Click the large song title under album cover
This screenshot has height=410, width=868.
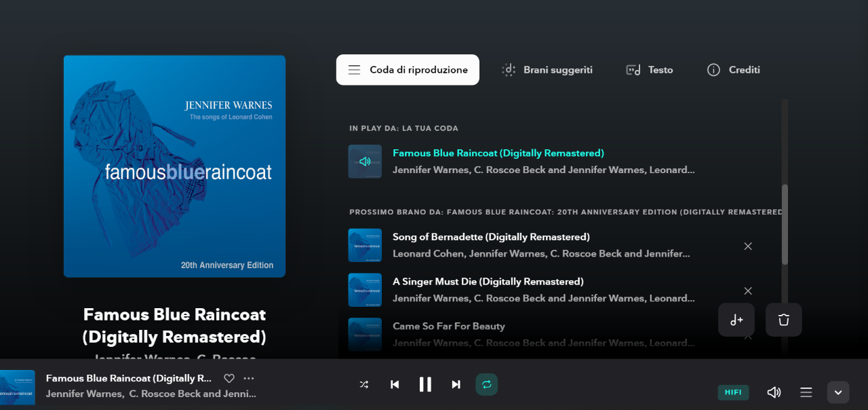pyautogui.click(x=174, y=326)
